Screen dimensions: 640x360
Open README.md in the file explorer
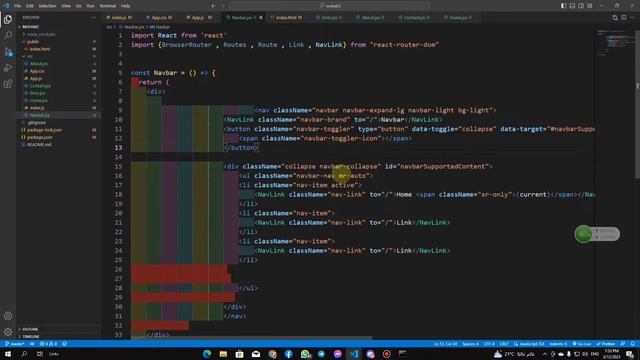coord(58,144)
